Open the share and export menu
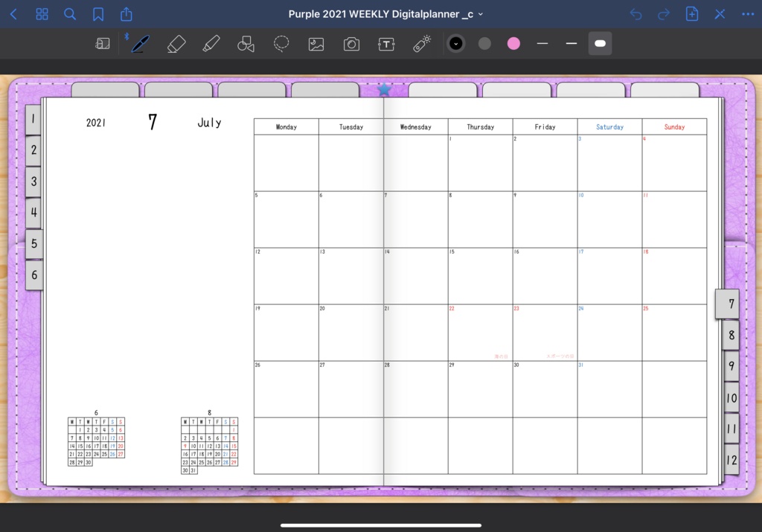 [x=127, y=13]
